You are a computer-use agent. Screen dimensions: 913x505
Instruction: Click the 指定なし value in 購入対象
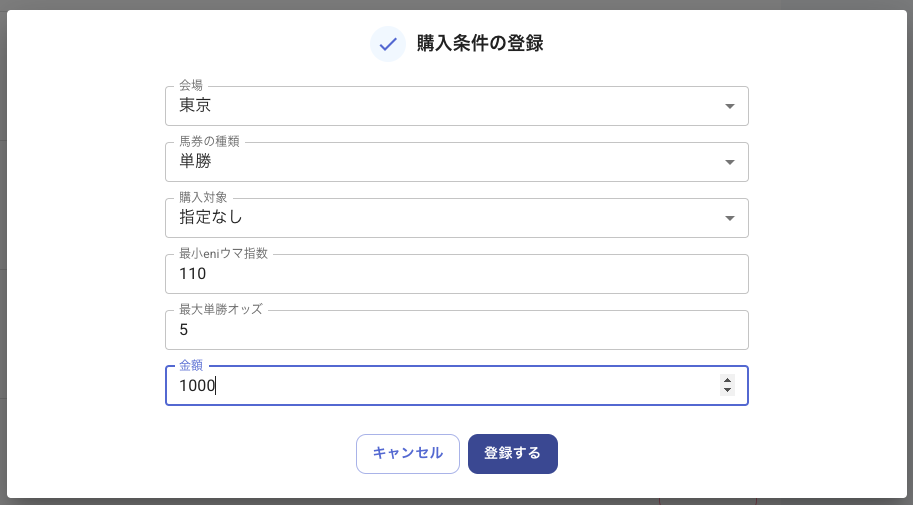tap(211, 218)
